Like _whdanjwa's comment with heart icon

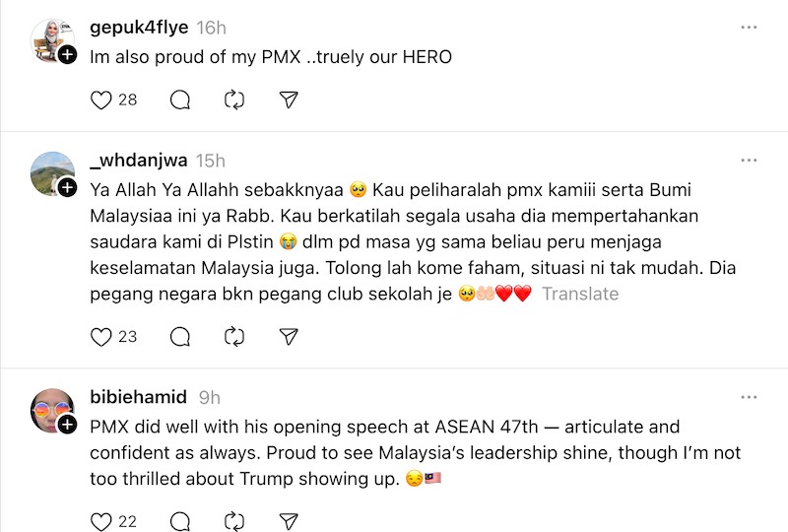point(100,337)
